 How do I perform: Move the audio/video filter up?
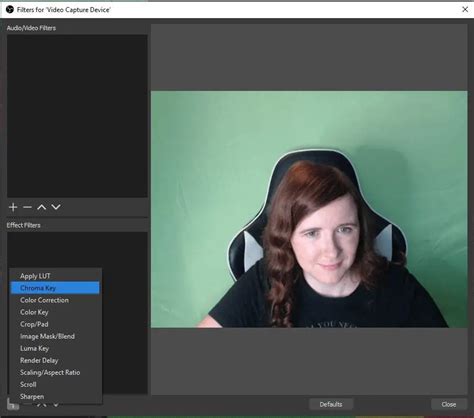click(x=42, y=207)
